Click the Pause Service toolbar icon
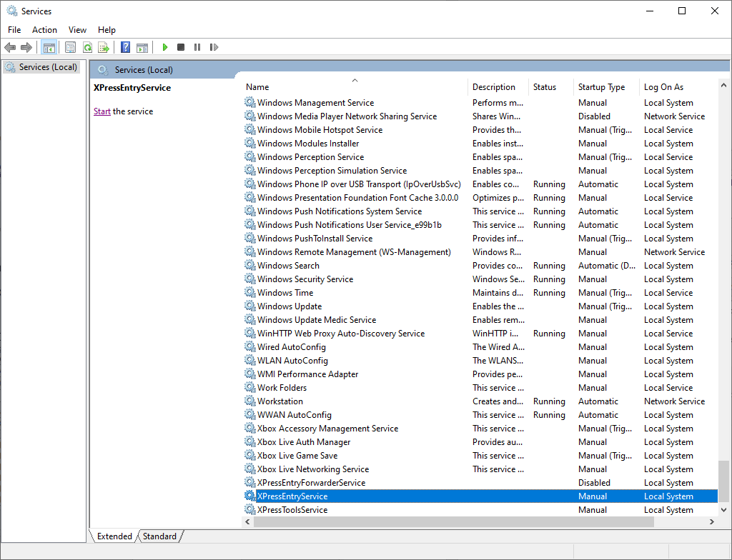 point(197,47)
